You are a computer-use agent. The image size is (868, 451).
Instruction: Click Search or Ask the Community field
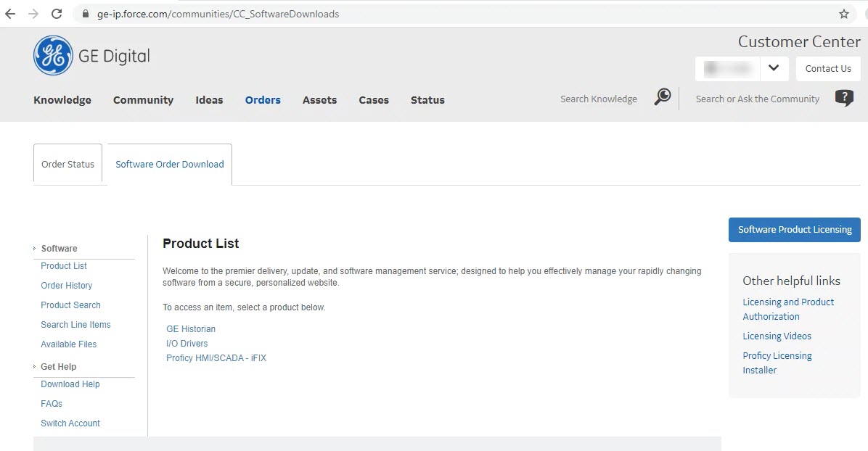[x=757, y=99]
